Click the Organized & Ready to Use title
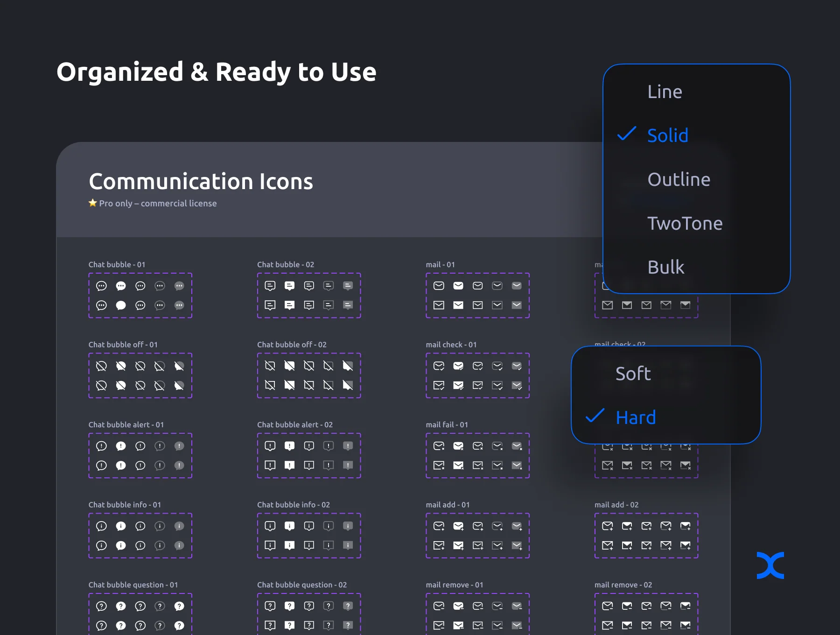 tap(216, 72)
